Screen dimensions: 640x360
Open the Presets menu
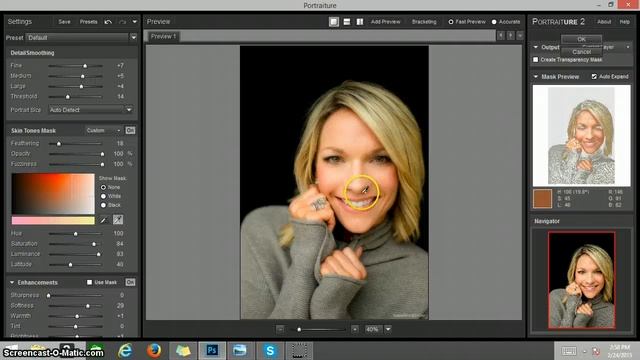tap(89, 22)
